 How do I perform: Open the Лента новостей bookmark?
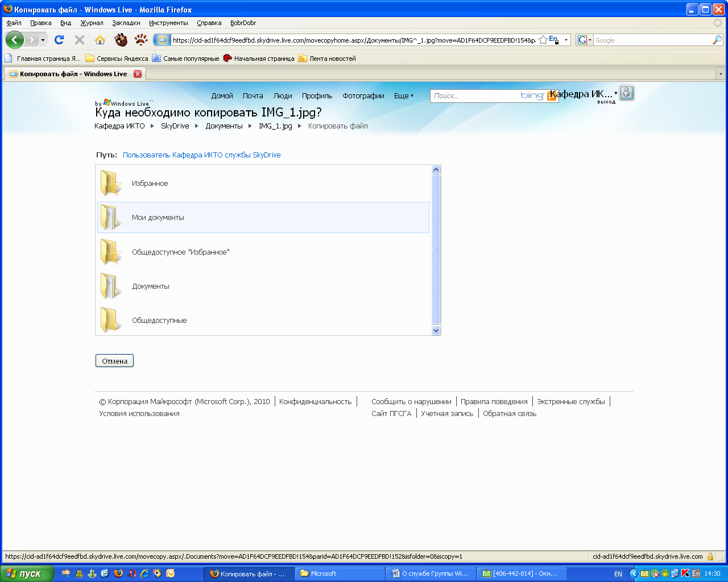(327, 59)
